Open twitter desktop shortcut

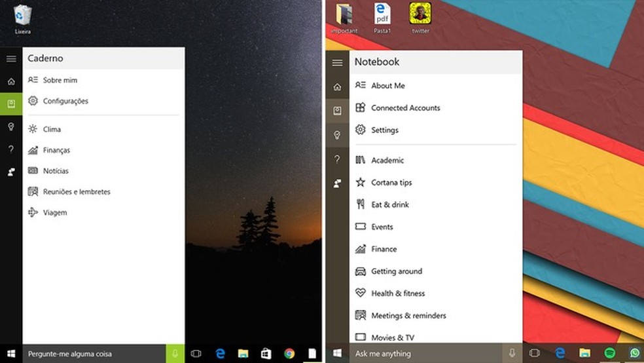click(x=420, y=18)
